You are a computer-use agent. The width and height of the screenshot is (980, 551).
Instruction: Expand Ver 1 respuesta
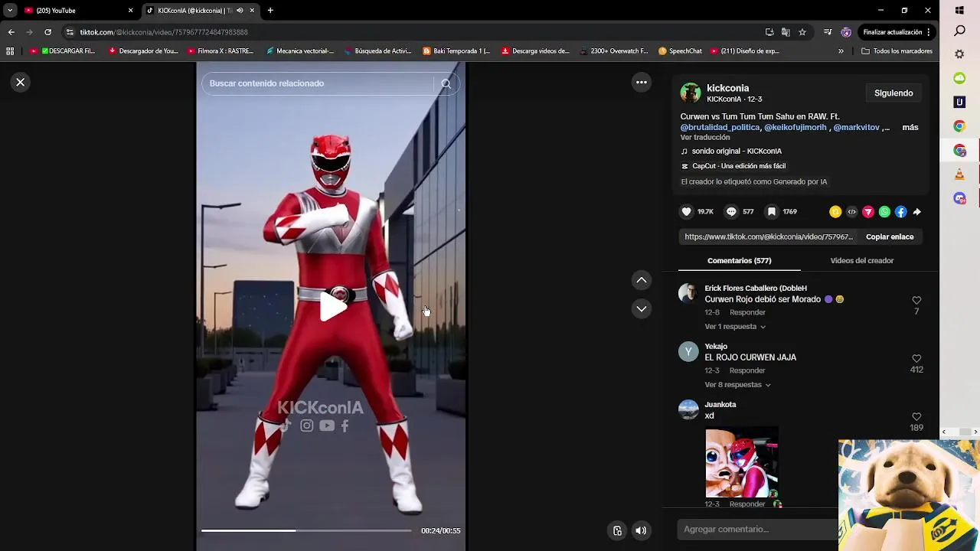click(x=735, y=327)
